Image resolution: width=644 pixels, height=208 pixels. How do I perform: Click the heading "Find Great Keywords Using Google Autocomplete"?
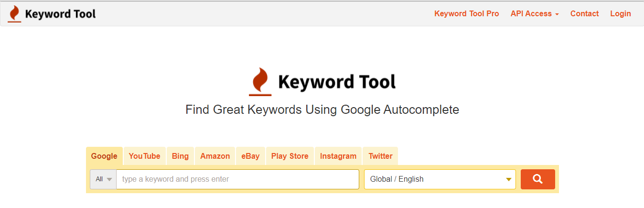322,109
